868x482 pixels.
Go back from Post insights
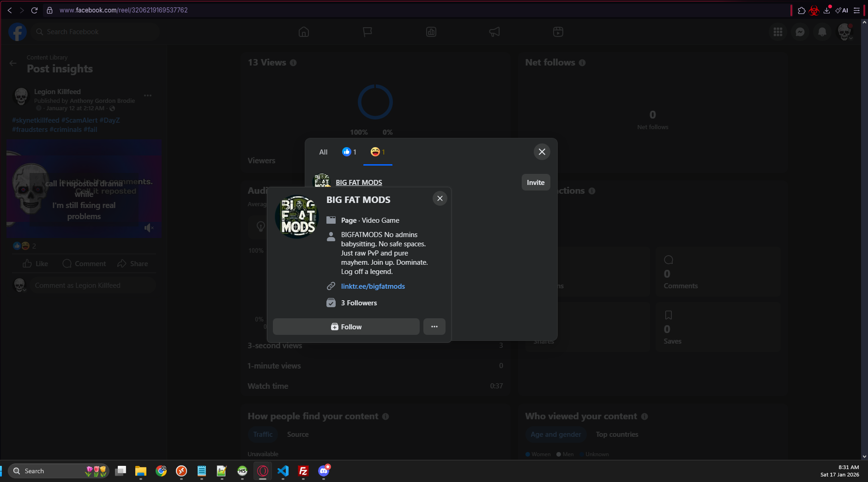tap(13, 63)
